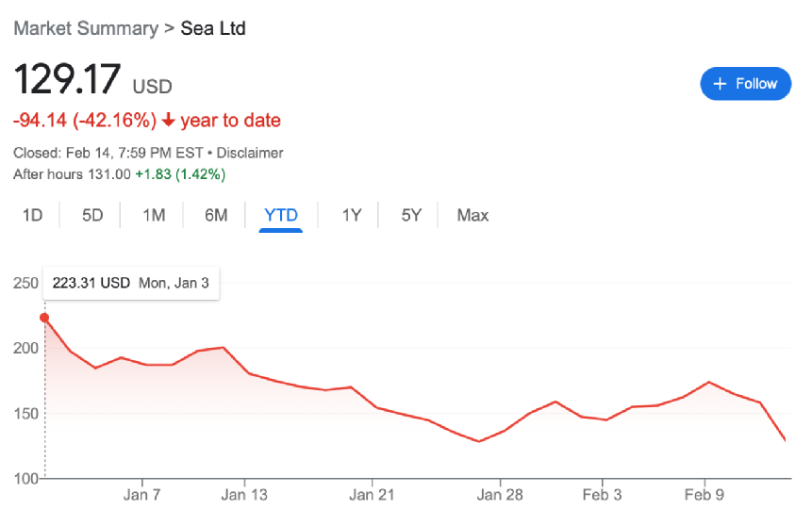This screenshot has width=812, height=509.
Task: Click the plus icon on Follow
Action: 720,84
